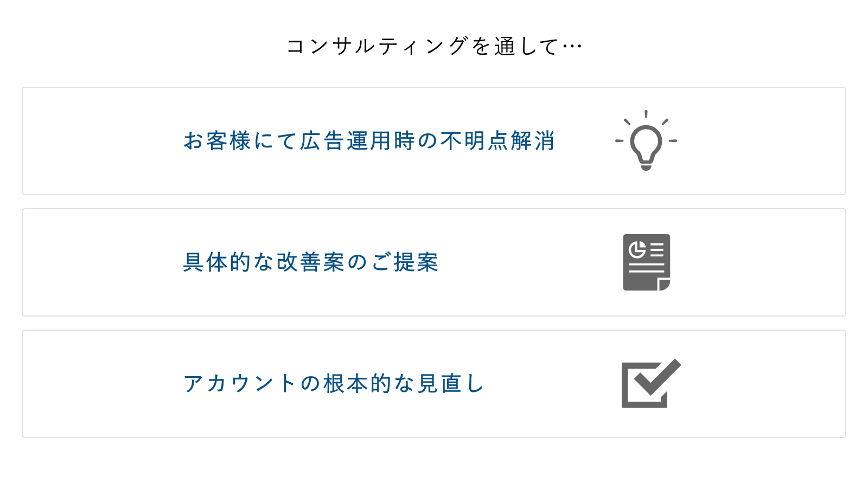Screen dimensions: 868x477
Task: Click the top ray above the light bulb
Action: [646, 114]
